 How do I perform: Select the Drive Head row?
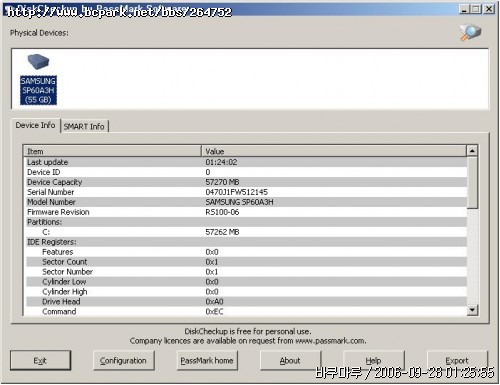pos(246,302)
